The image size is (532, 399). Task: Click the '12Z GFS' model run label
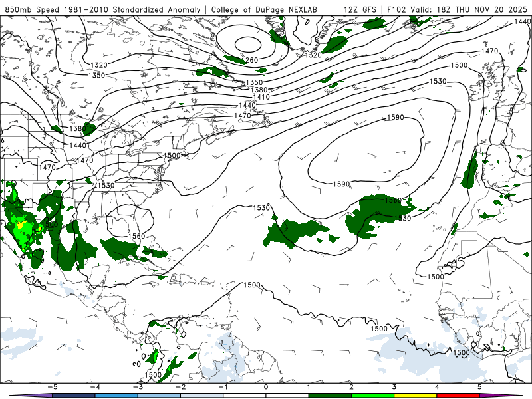click(360, 9)
